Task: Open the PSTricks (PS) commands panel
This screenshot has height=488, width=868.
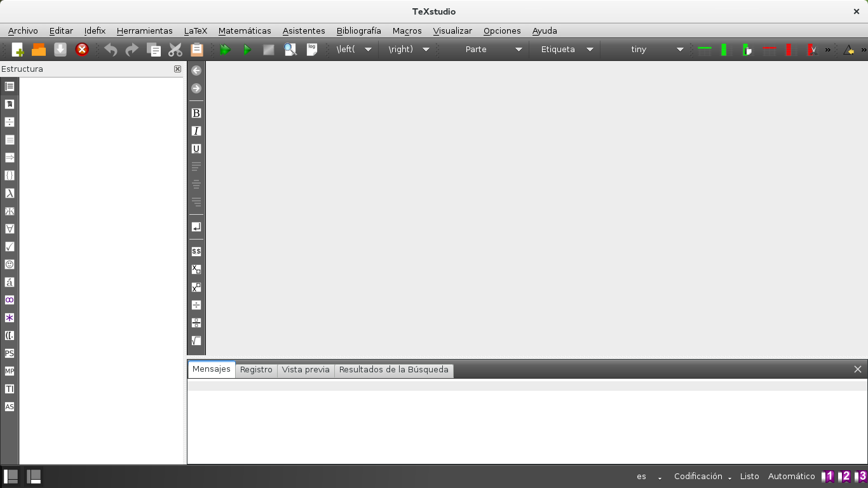Action: pyautogui.click(x=10, y=353)
